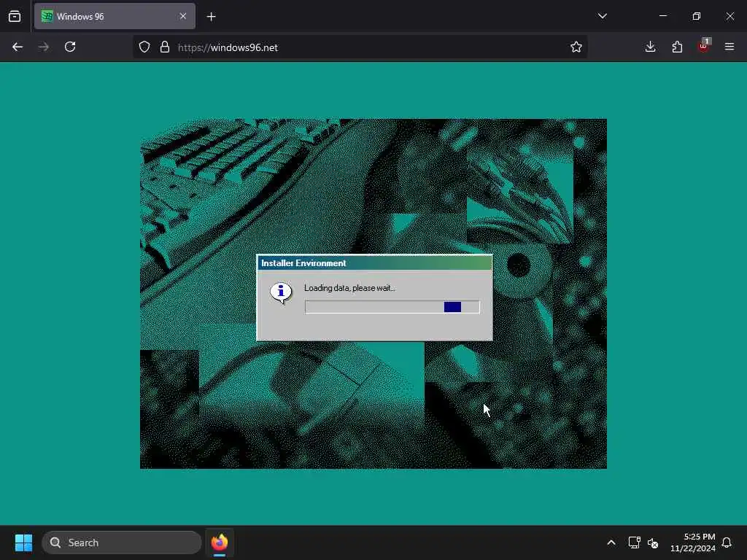The width and height of the screenshot is (747, 560).
Task: Open the Firefox hamburger menu
Action: pyautogui.click(x=729, y=47)
